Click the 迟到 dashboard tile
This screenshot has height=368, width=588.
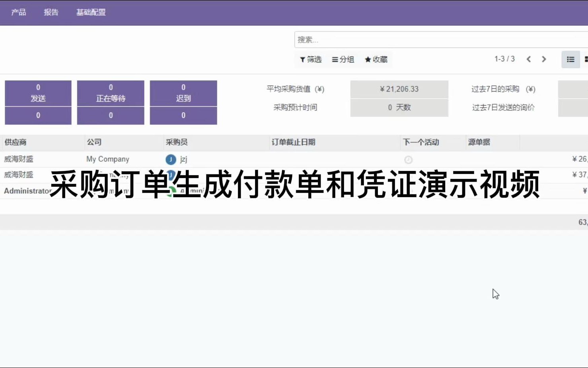tap(183, 93)
